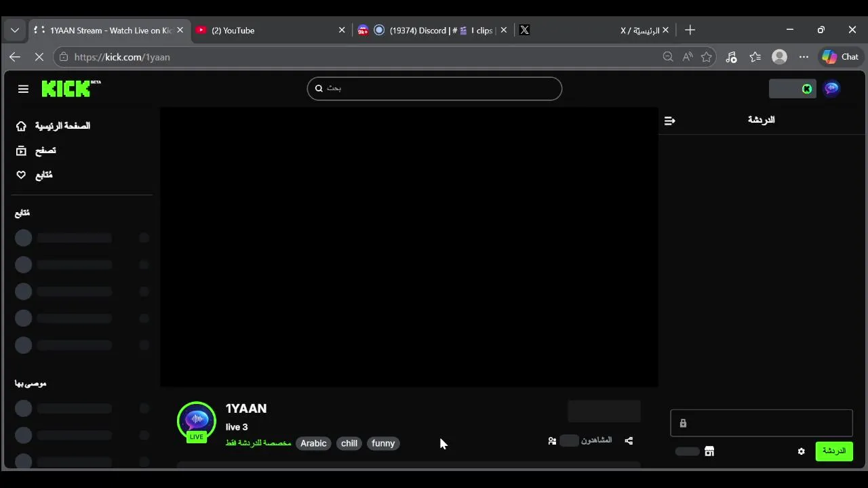Screen dimensions: 868x488
Task: Open read aloud icon
Action: [688, 57]
